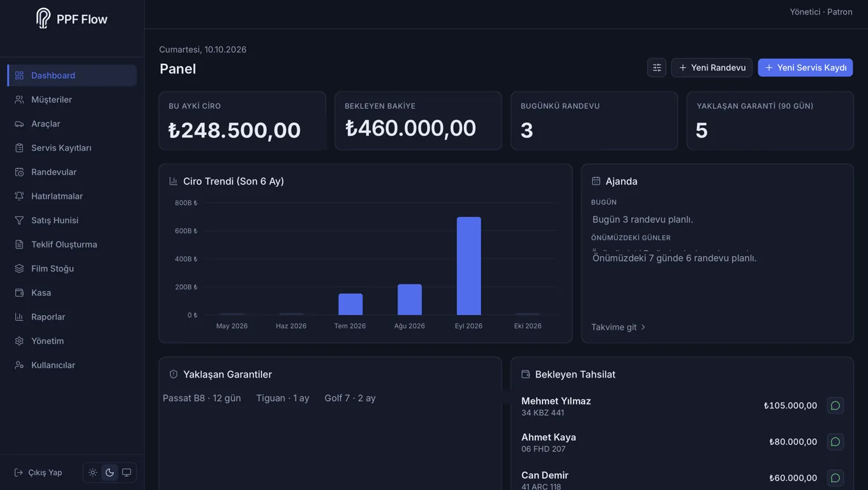
Task: Go to Araçlar page
Action: click(x=72, y=124)
